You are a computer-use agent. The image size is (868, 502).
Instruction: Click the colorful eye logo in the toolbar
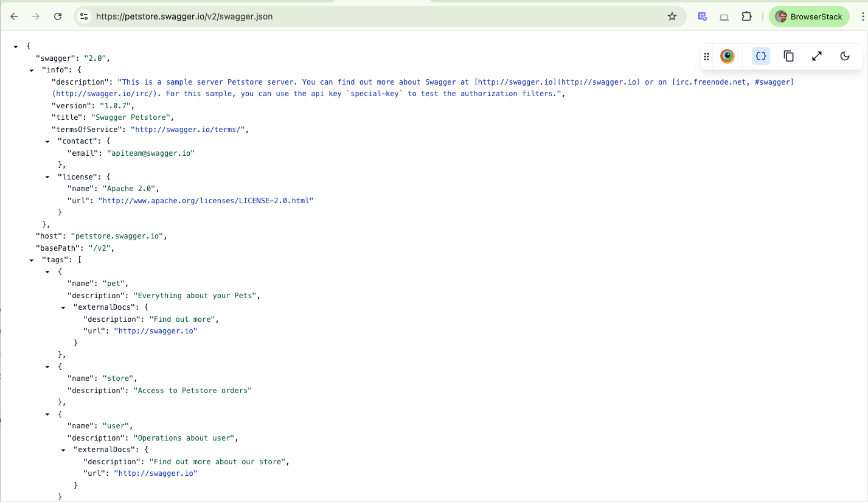tap(727, 55)
